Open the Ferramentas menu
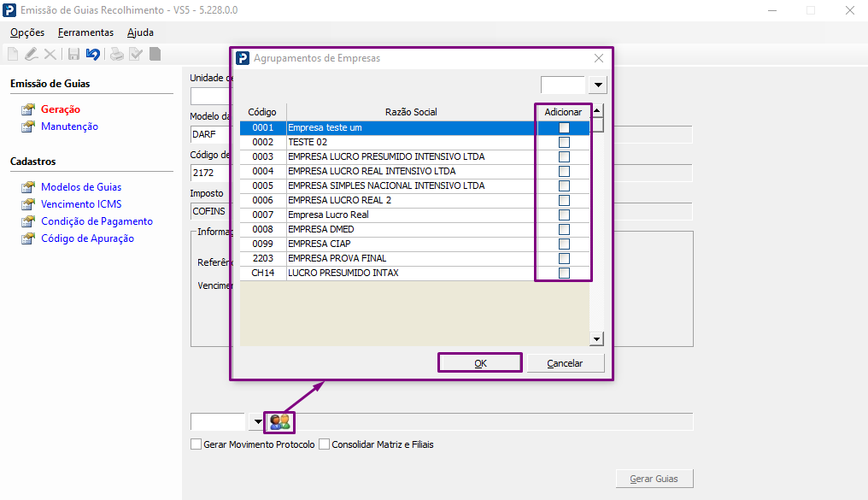 click(x=85, y=32)
